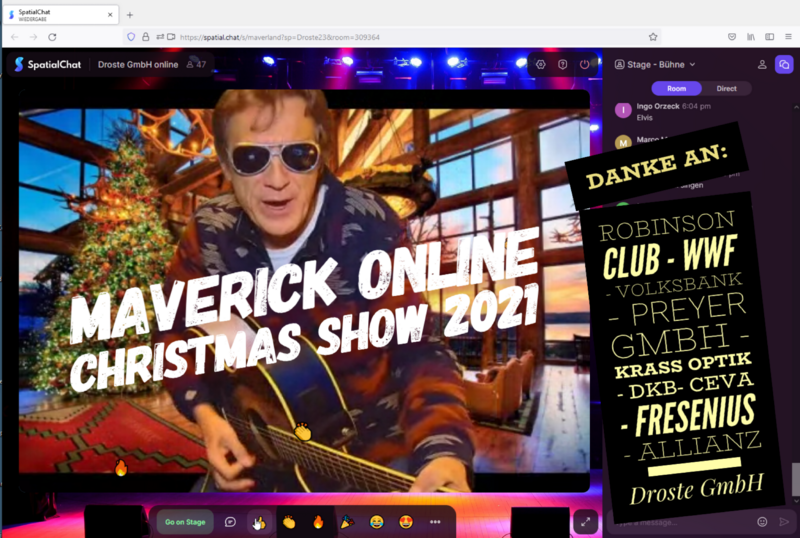Expand the stage to fullscreen

585,522
